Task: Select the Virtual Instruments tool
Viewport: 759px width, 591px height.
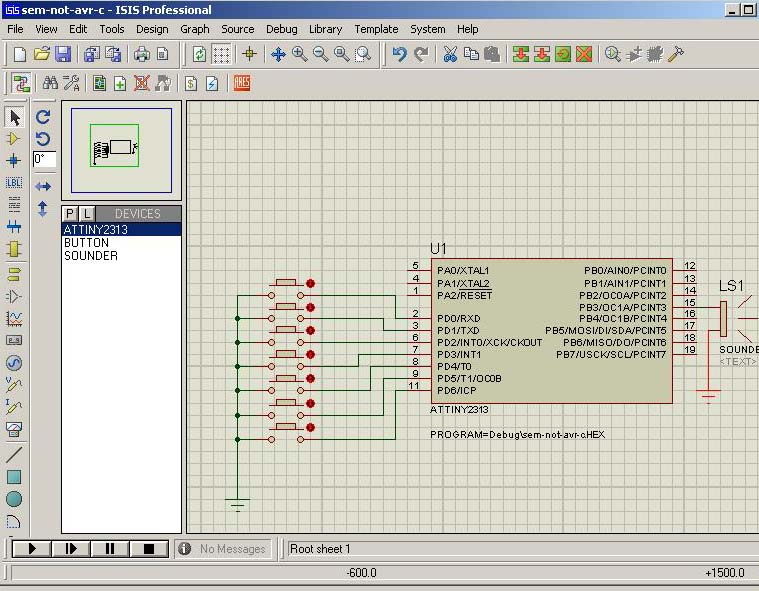Action: click(x=14, y=430)
